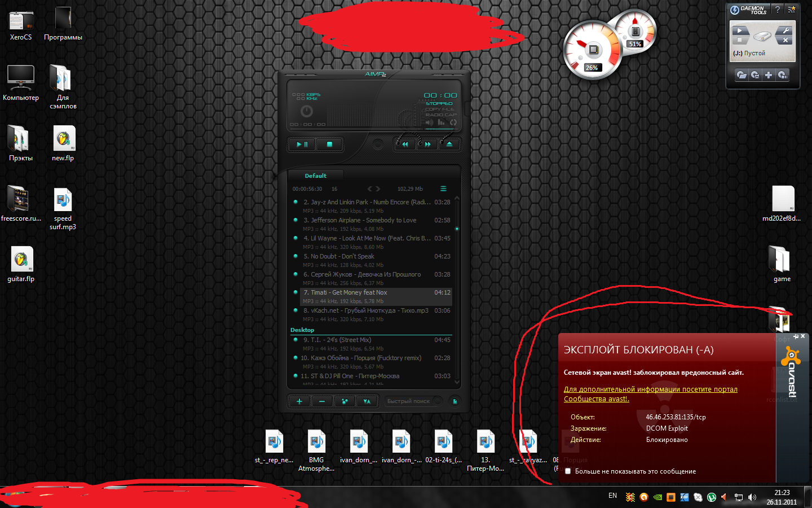
Task: Click Daemon Tools gadget wrench settings icon
Action: [785, 31]
